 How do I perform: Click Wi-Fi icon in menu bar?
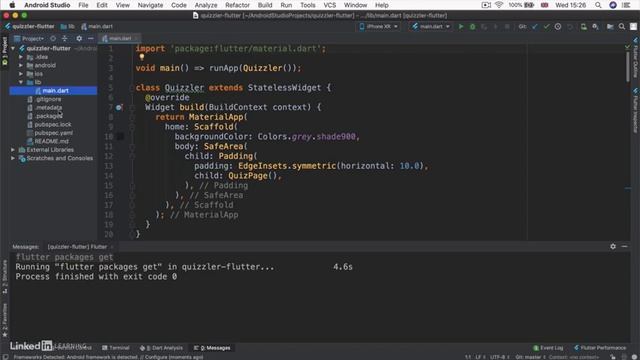(499, 5)
